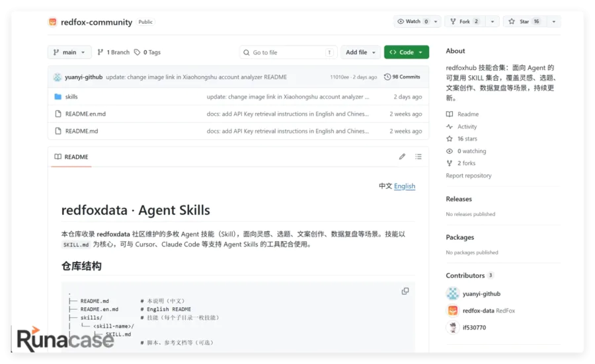Open the Contributors heading link

click(x=469, y=275)
